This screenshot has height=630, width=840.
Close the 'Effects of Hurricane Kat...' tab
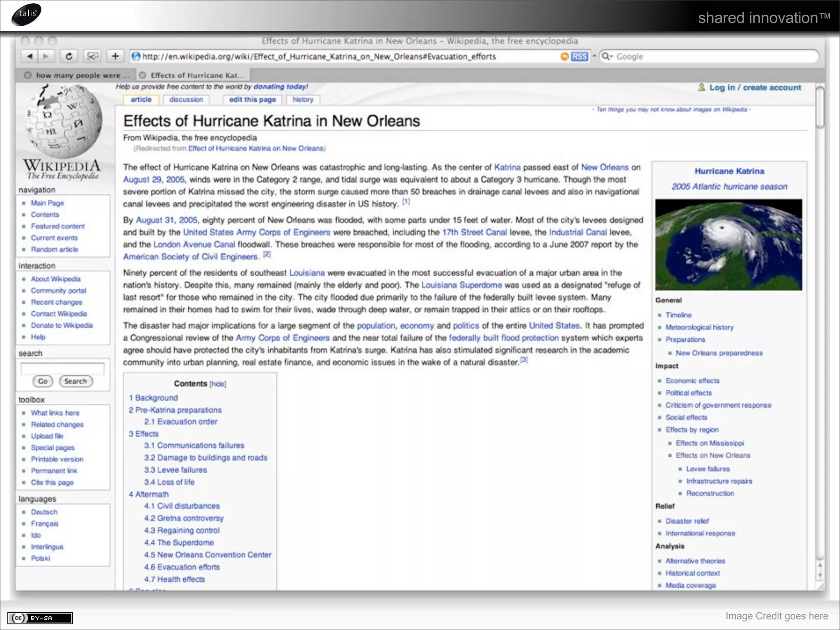[x=142, y=75]
